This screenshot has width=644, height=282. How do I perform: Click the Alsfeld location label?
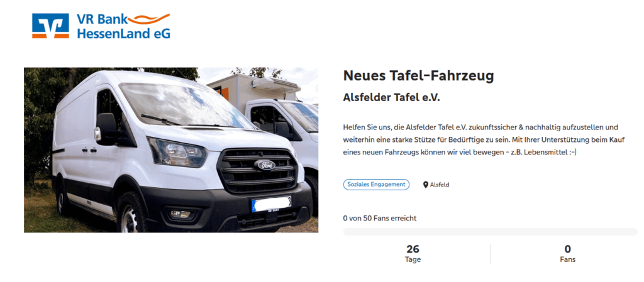click(x=440, y=185)
